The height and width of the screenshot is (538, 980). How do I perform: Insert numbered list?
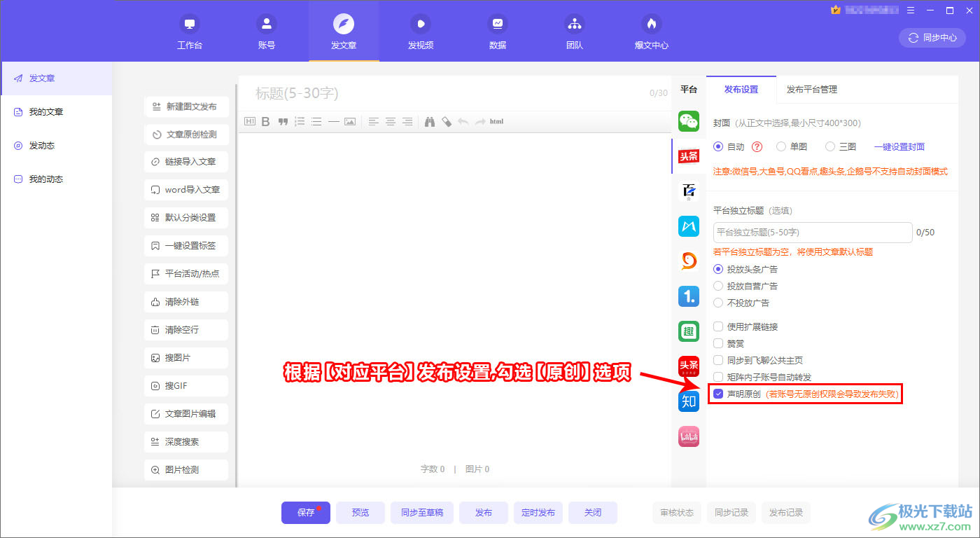300,121
